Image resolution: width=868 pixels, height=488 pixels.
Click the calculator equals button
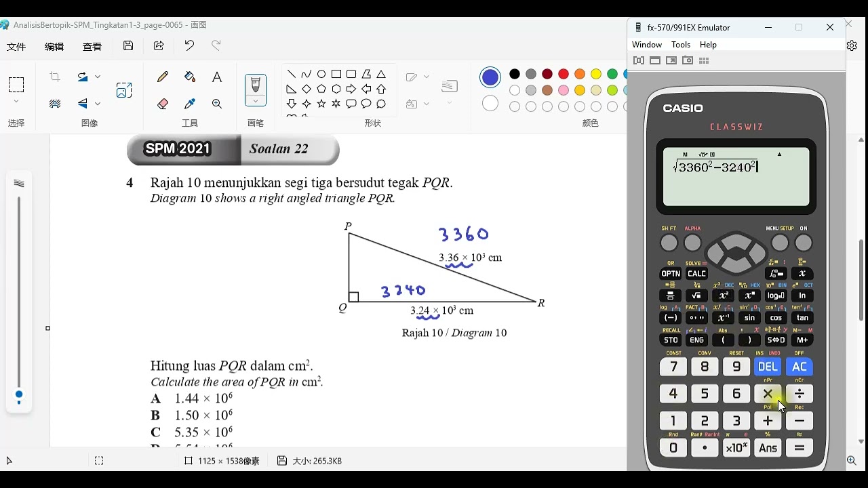(x=800, y=448)
